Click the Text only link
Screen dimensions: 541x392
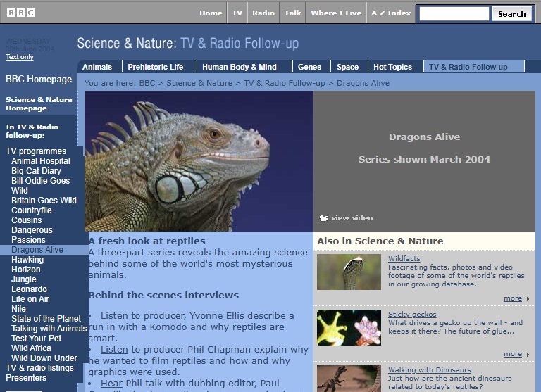pyautogui.click(x=19, y=57)
